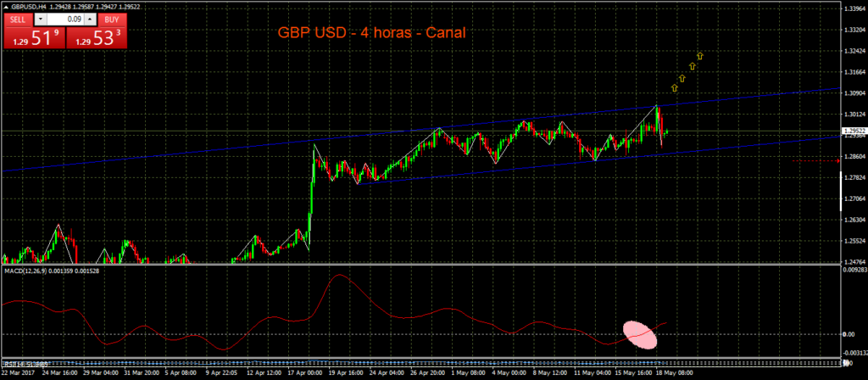Viewport: 868px width, 380px height.
Task: Click the current price label 1.29522 on axis
Action: pyautogui.click(x=854, y=131)
